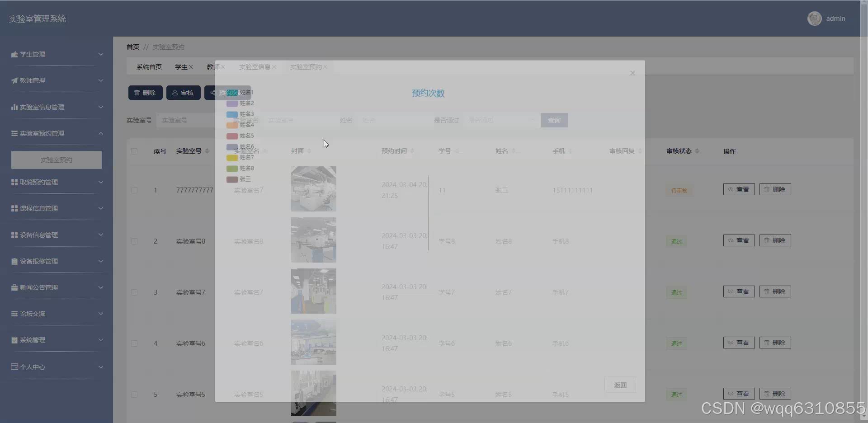Expand the 实验室信息管理 menu chevron
The width and height of the screenshot is (868, 423).
(x=101, y=107)
